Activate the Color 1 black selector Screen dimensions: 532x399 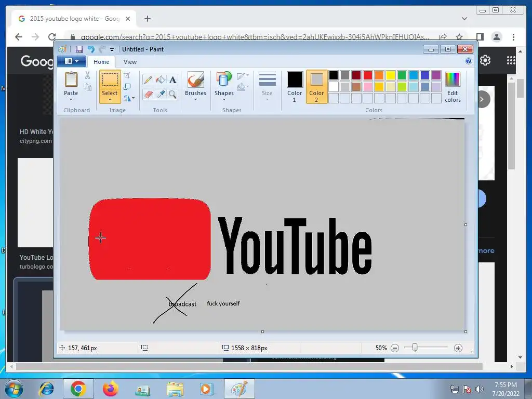coord(295,87)
